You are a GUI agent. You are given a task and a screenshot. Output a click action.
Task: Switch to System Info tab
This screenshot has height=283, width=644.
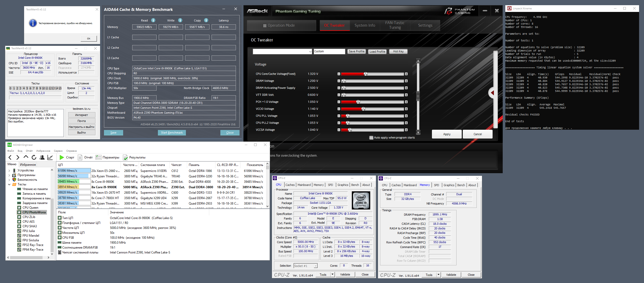[365, 25]
